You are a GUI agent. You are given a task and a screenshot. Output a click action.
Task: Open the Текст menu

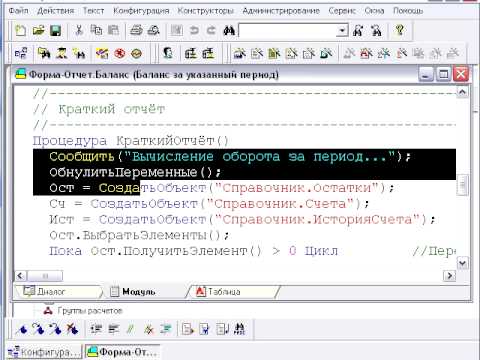point(93,11)
